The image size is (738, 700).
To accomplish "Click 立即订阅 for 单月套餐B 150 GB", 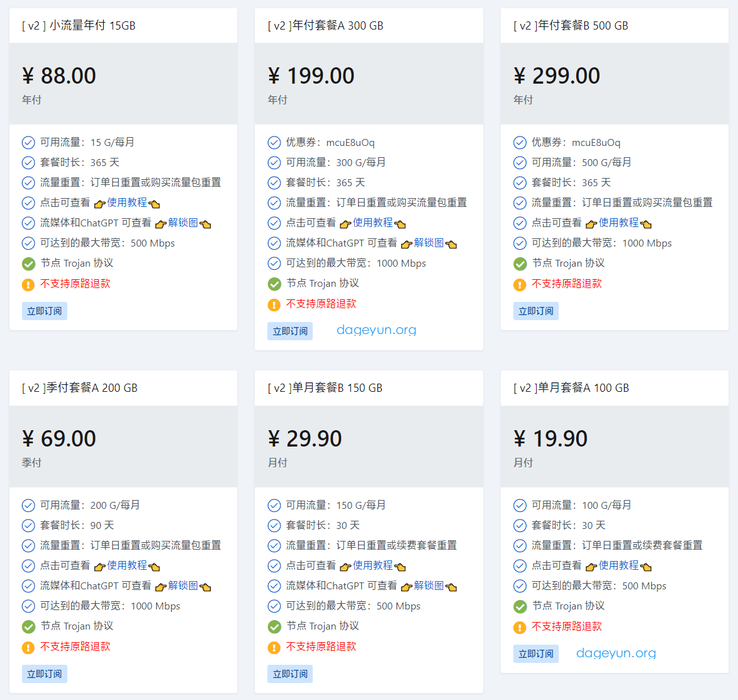I will point(290,674).
